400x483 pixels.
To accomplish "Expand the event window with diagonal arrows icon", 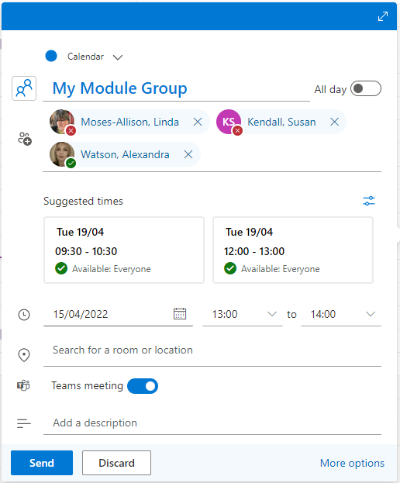I will click(383, 16).
